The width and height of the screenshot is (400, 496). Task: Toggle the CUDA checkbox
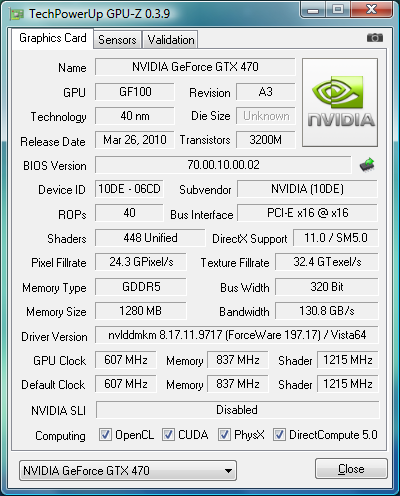[168, 435]
